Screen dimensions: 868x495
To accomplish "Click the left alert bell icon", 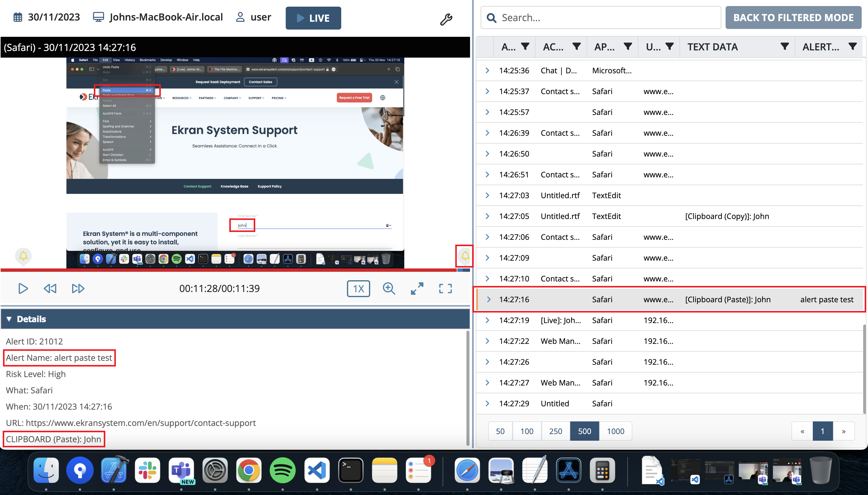I will coord(24,256).
